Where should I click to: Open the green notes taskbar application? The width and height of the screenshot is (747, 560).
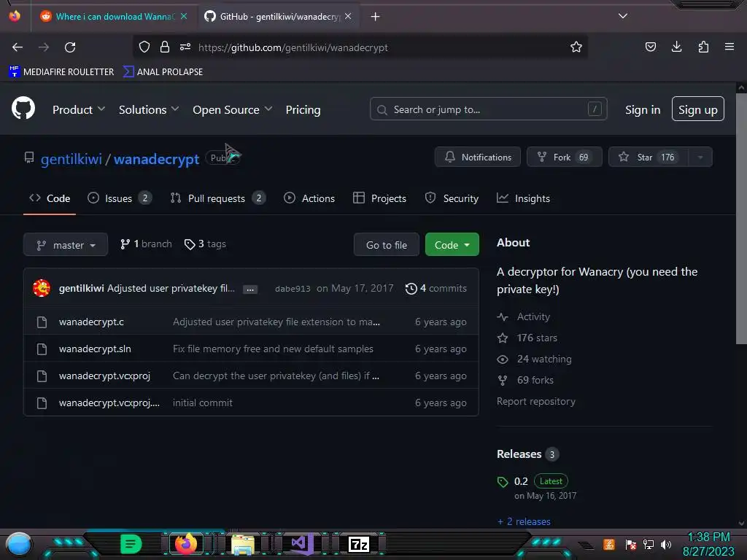point(131,544)
